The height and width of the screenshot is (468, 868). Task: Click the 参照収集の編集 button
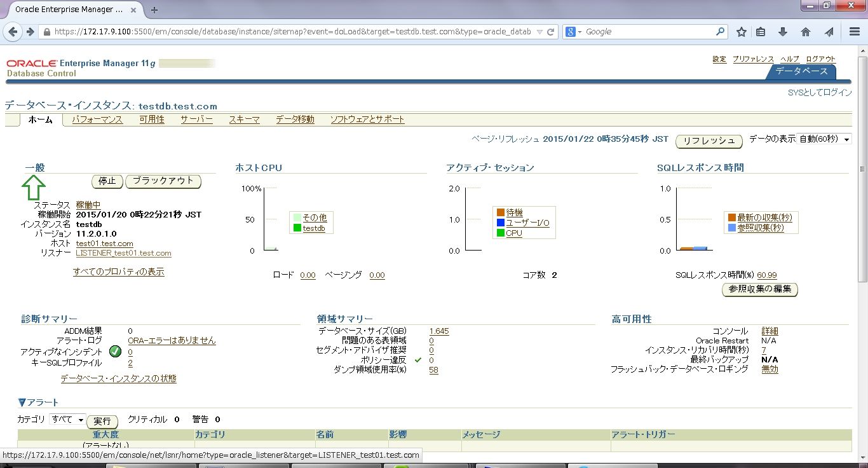[x=760, y=289]
